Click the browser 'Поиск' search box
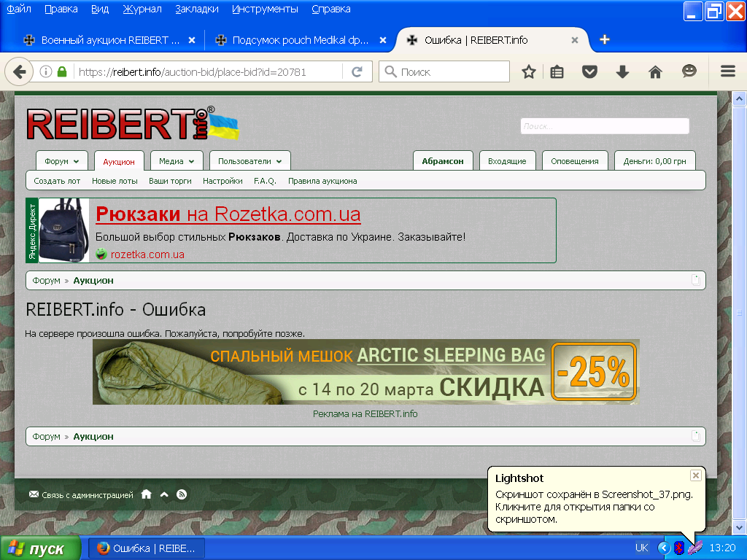The width and height of the screenshot is (747, 560). (444, 72)
